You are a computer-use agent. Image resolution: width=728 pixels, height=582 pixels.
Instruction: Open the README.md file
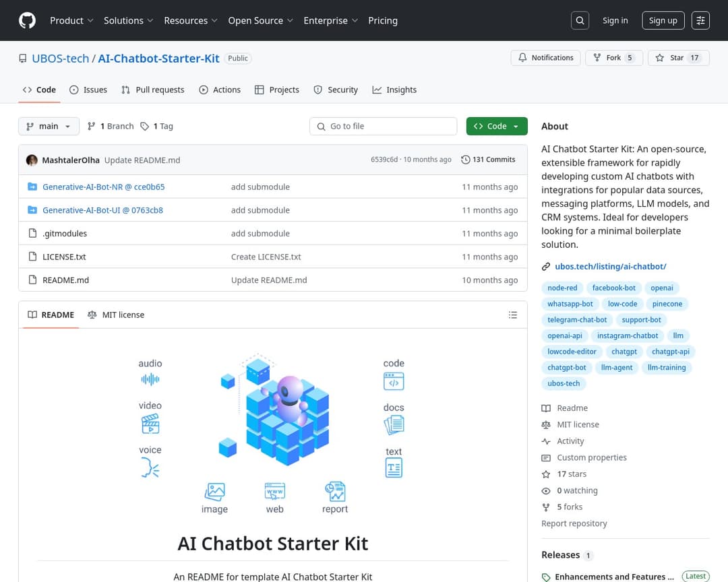coord(65,280)
